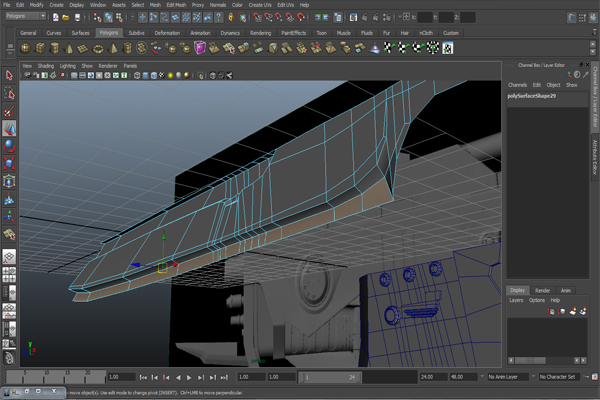The height and width of the screenshot is (400, 600).
Task: Select the arrow Select tool in toolbox
Action: [x=9, y=75]
